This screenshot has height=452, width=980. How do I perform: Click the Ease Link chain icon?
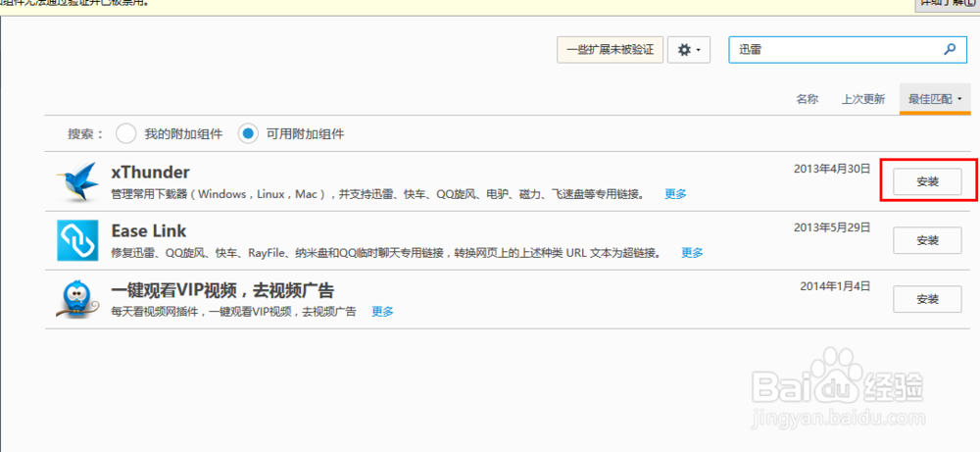[x=77, y=240]
